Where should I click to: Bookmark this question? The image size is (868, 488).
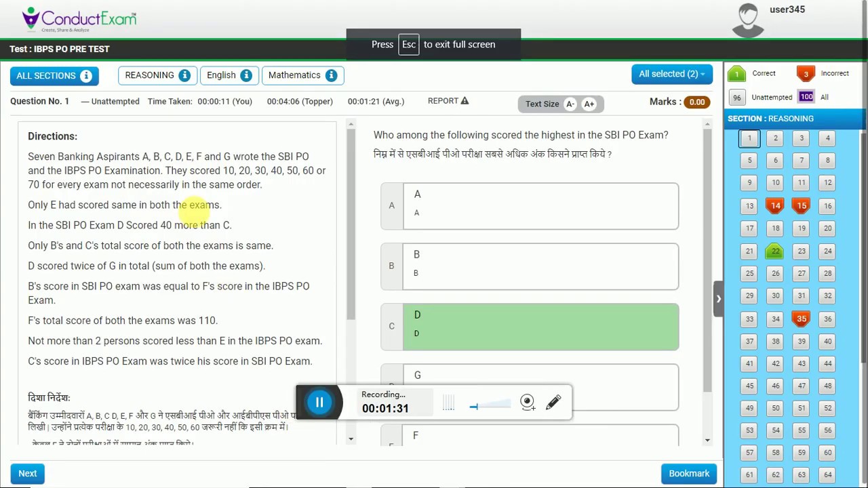click(689, 474)
